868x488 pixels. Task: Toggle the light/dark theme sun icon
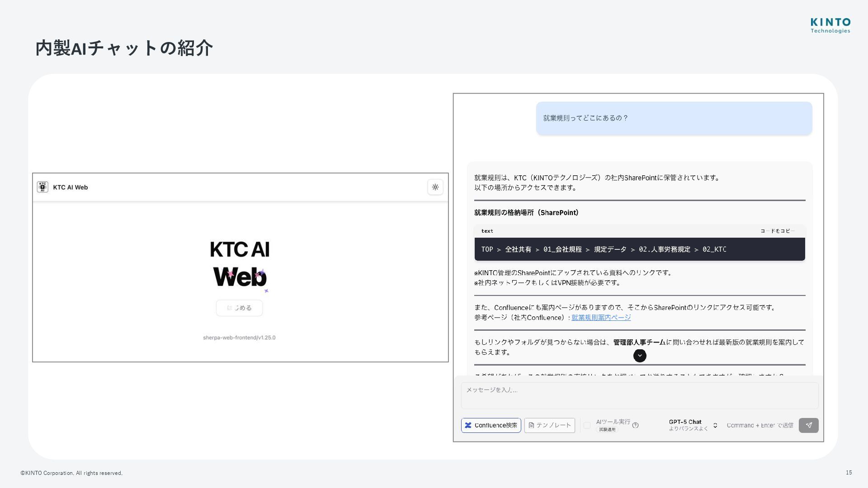[x=435, y=187]
